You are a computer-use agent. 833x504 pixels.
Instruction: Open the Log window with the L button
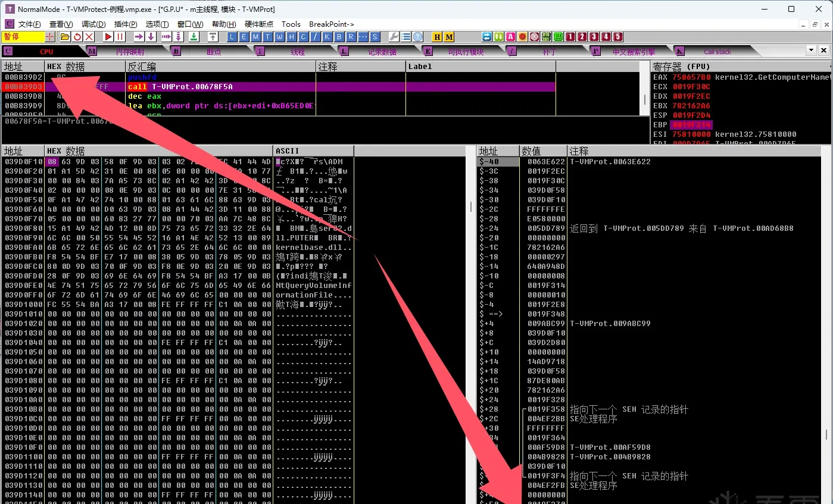click(x=232, y=37)
